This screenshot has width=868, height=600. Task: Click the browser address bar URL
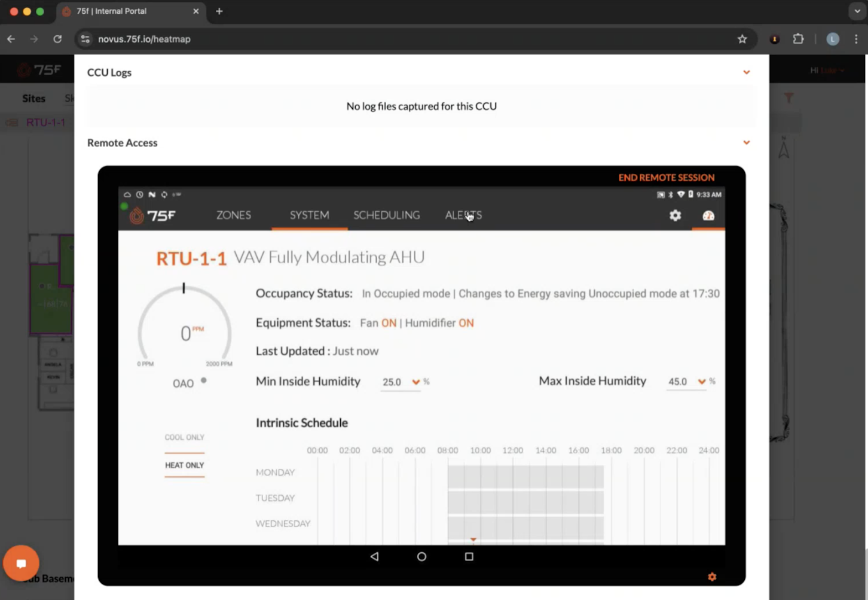144,39
